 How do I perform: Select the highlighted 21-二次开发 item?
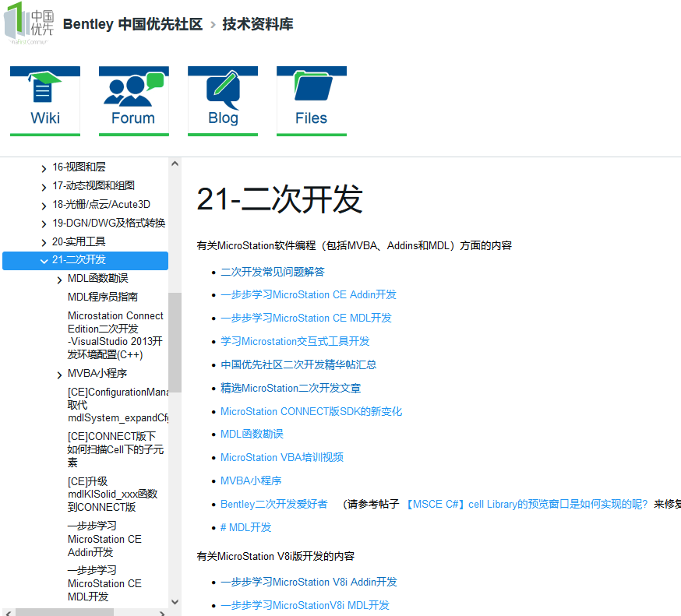[x=85, y=260]
